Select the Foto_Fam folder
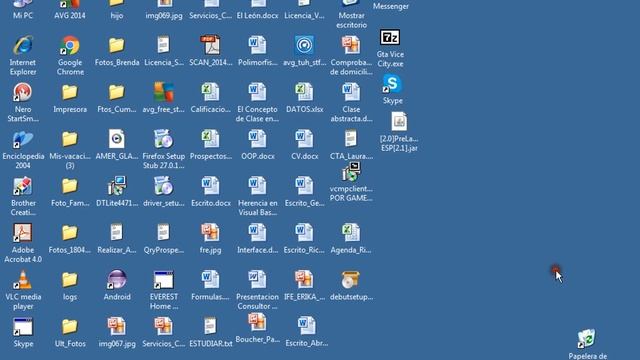640x360 pixels. 70,187
